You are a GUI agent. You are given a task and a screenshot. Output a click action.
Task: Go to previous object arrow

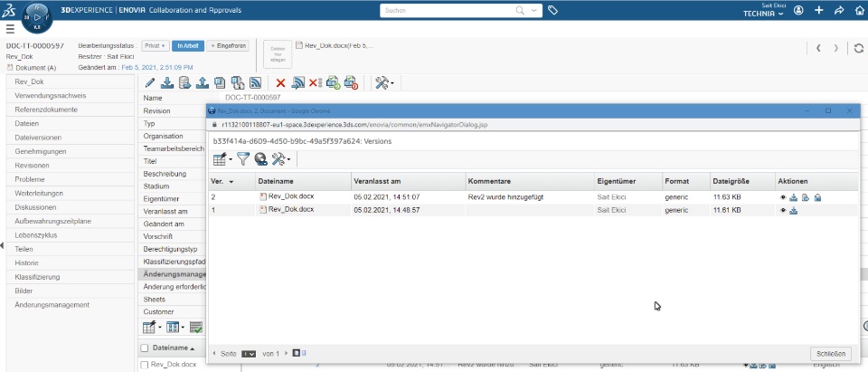(x=818, y=48)
